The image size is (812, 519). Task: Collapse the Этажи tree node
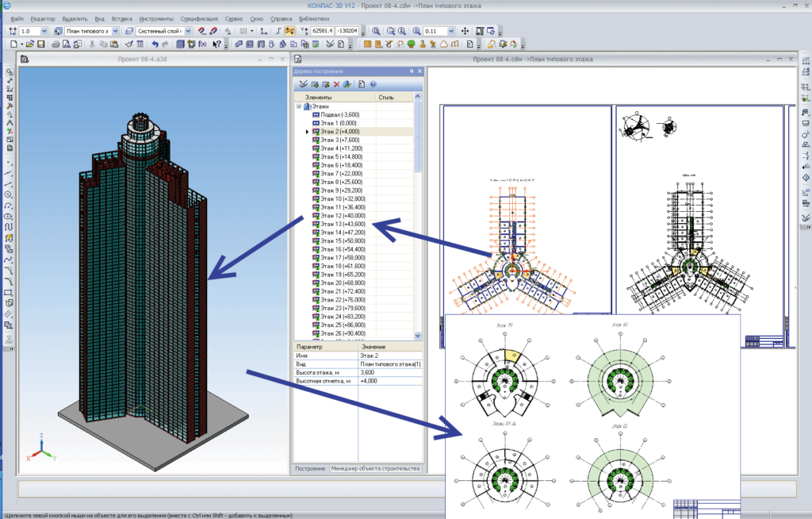(x=299, y=106)
